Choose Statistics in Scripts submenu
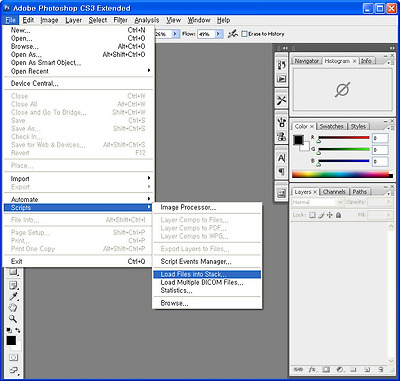Image resolution: width=400 pixels, height=381 pixels. click(x=207, y=291)
